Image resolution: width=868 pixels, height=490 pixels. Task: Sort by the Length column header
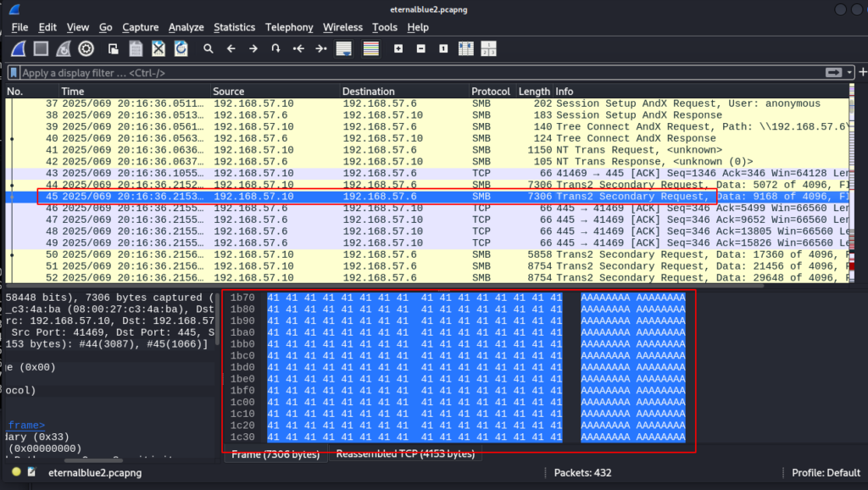pyautogui.click(x=534, y=92)
